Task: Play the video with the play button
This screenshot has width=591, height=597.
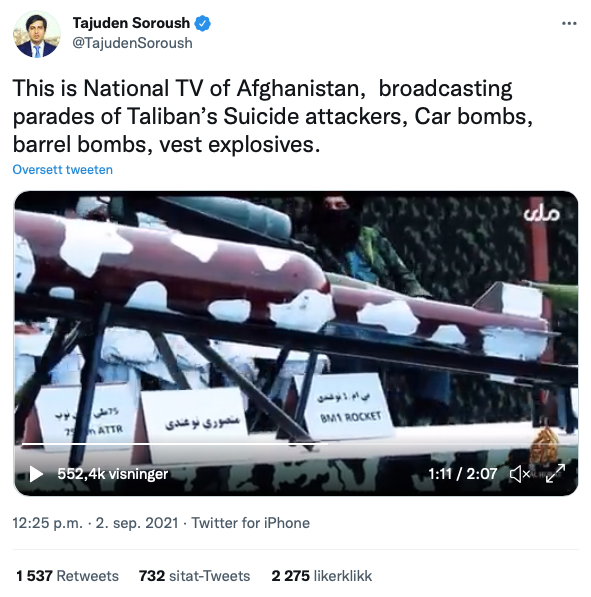Action: click(x=36, y=474)
